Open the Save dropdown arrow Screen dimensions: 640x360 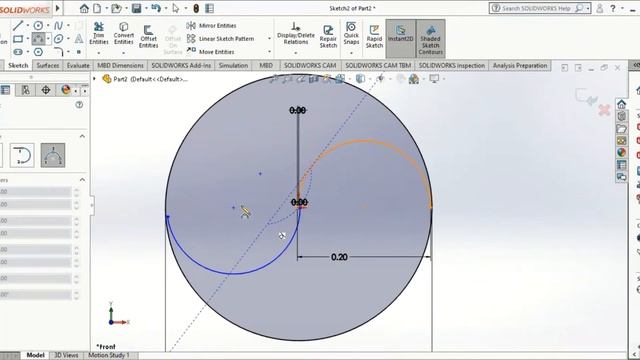coord(146,8)
